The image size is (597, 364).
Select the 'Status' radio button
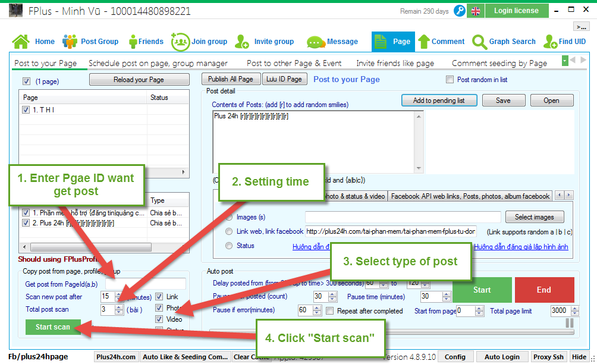229,246
